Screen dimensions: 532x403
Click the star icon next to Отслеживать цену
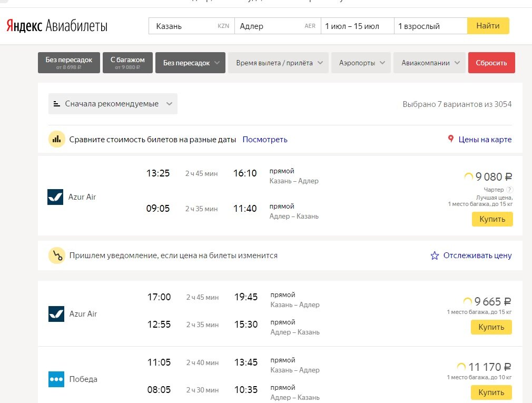435,255
